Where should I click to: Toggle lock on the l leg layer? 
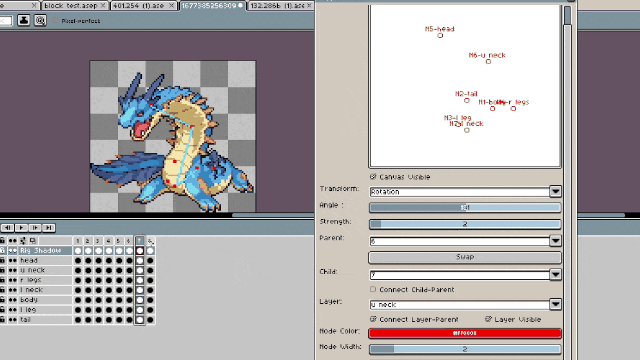click(x=3, y=310)
